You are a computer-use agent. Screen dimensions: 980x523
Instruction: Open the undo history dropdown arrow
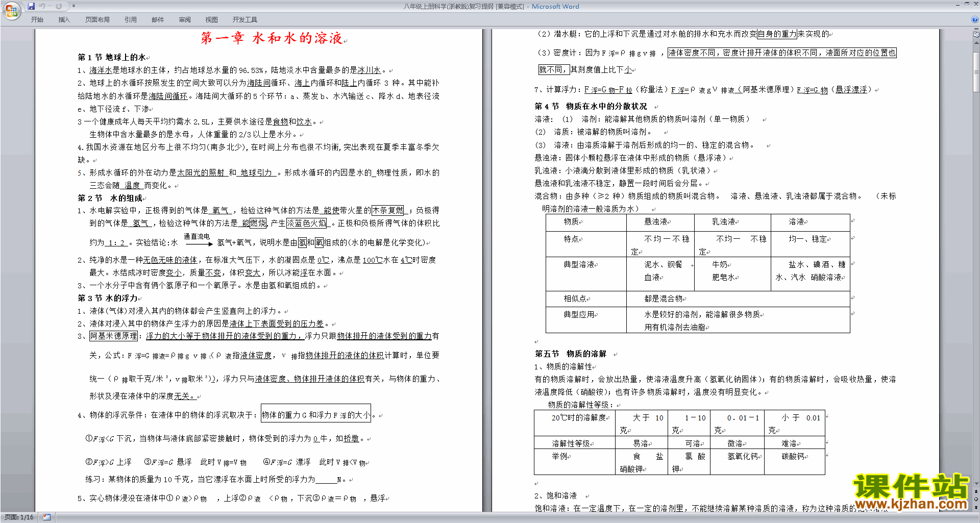(x=50, y=6)
